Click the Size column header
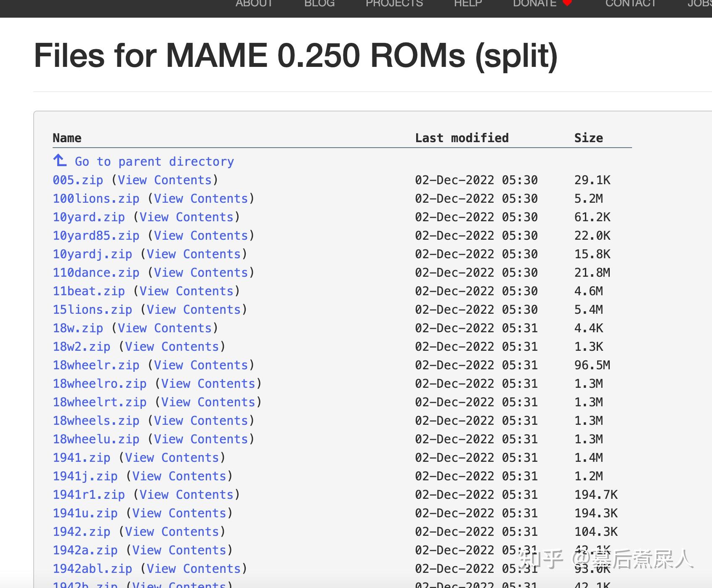This screenshot has height=588, width=712. point(588,138)
